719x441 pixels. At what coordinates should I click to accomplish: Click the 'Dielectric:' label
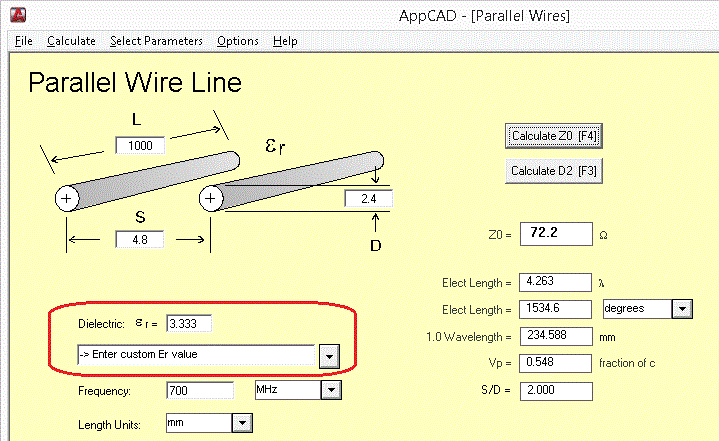coord(101,324)
